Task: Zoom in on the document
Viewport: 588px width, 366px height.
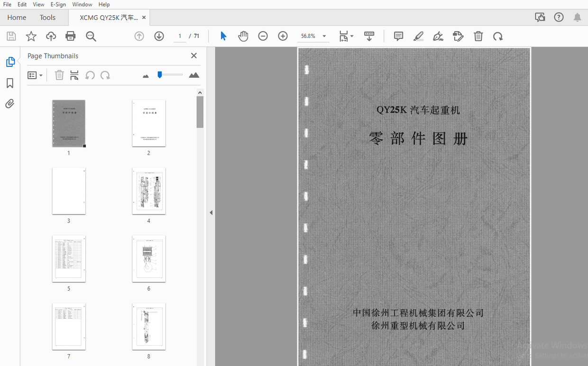Action: click(282, 36)
